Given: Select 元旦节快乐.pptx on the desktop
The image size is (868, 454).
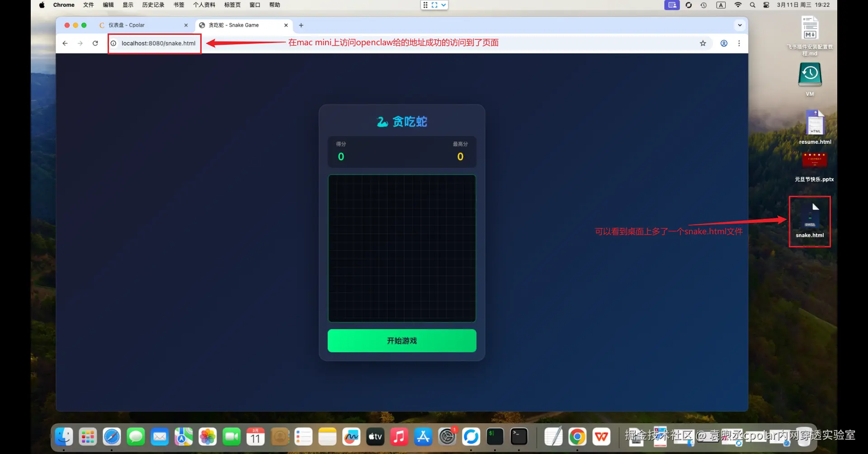Looking at the screenshot, I should [x=814, y=167].
